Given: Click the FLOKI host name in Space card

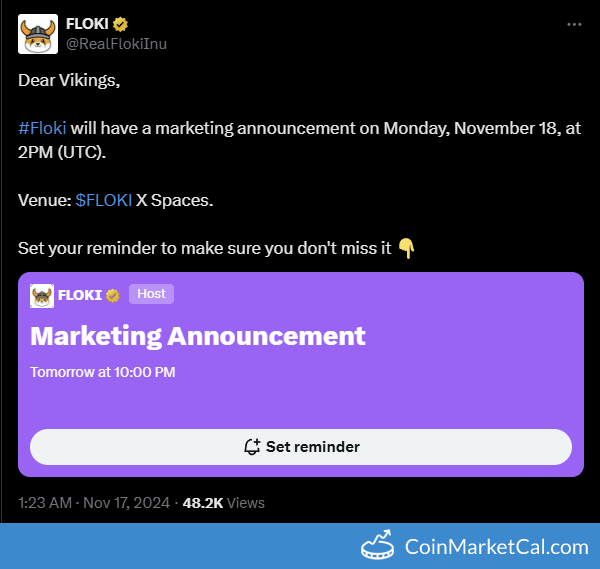Looking at the screenshot, I should (80, 295).
